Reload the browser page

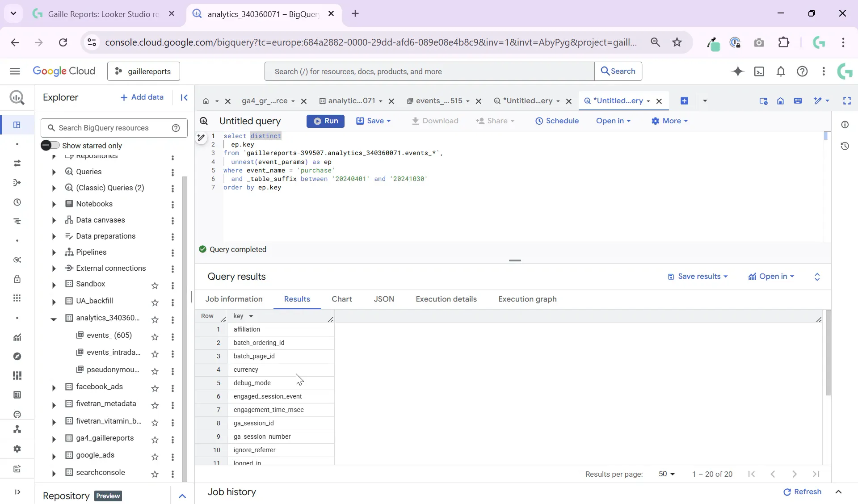(63, 42)
